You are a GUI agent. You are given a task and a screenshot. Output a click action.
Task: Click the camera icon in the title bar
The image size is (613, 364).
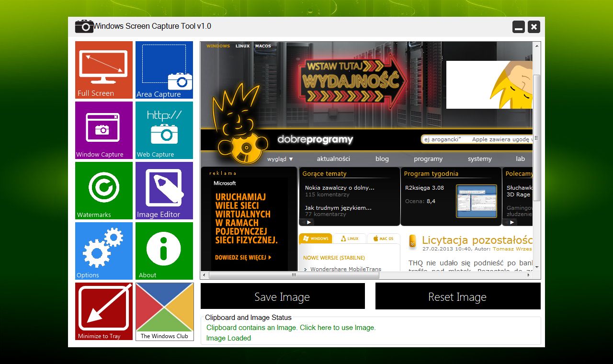coord(84,26)
